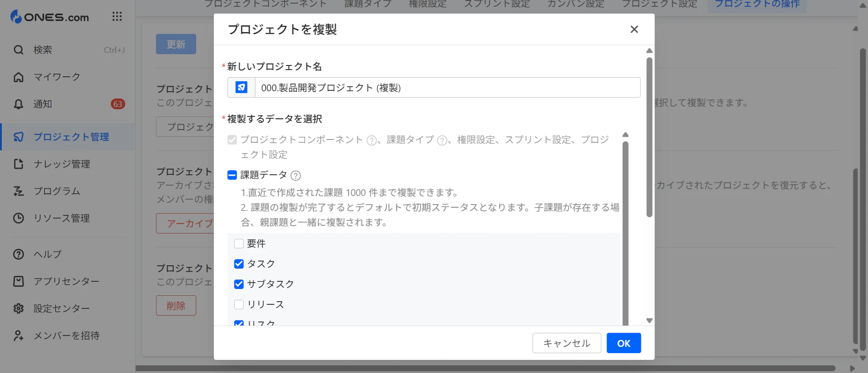Click the 通知 bell icon
This screenshot has width=868, height=373.
click(x=19, y=104)
